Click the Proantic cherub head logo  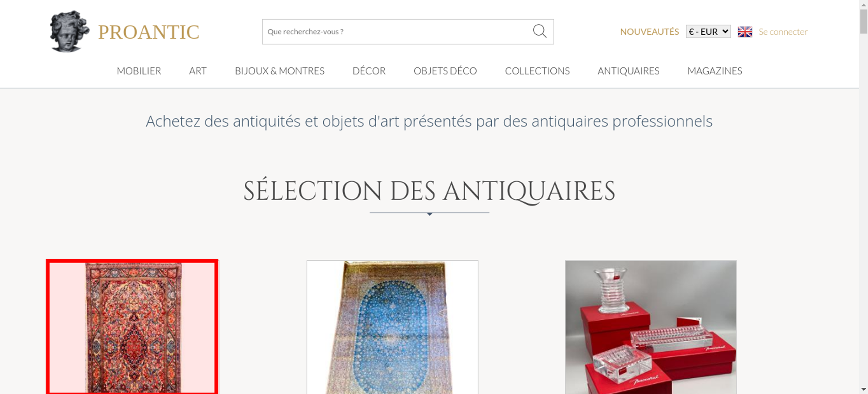click(x=69, y=31)
